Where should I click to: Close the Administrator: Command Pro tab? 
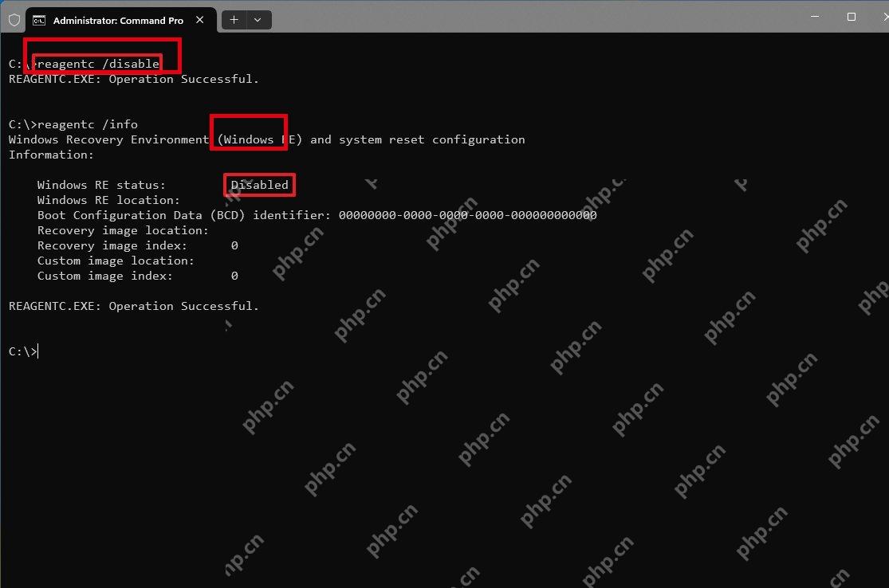[199, 20]
